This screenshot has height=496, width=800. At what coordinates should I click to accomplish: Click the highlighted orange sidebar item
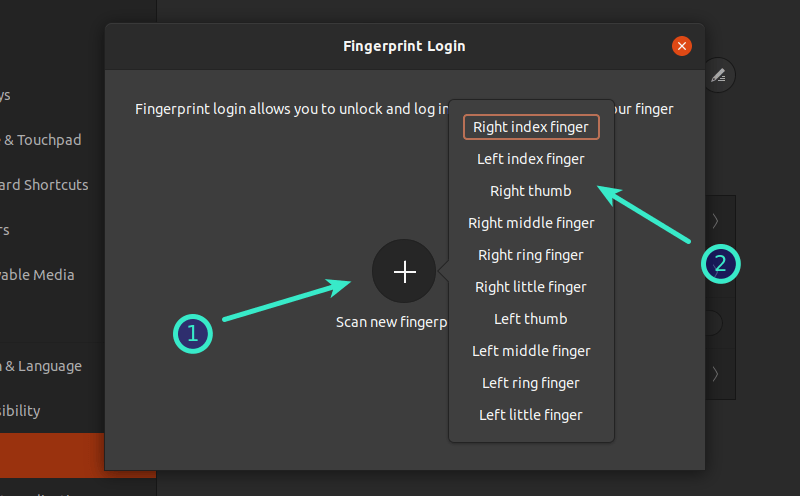pos(52,455)
